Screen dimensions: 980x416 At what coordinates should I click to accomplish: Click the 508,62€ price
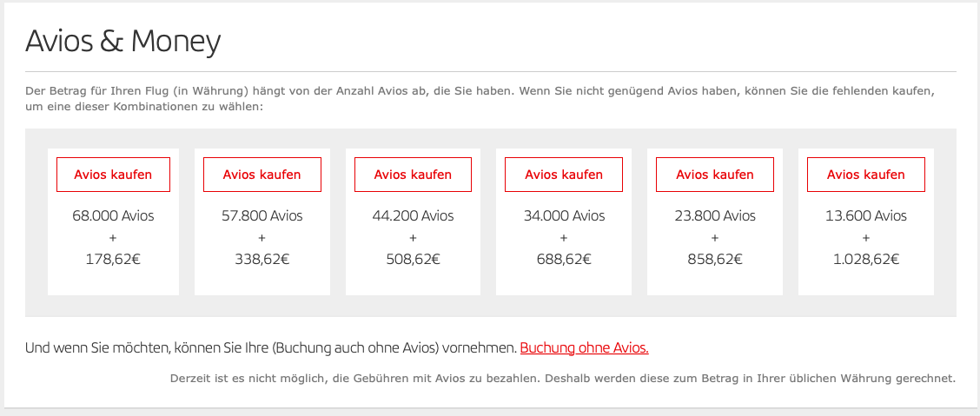413,259
